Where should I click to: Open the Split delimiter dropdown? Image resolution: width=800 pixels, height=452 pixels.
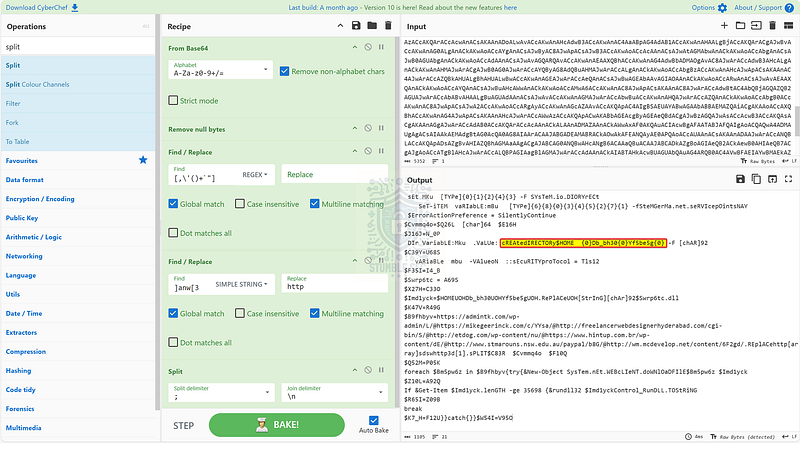220,392
